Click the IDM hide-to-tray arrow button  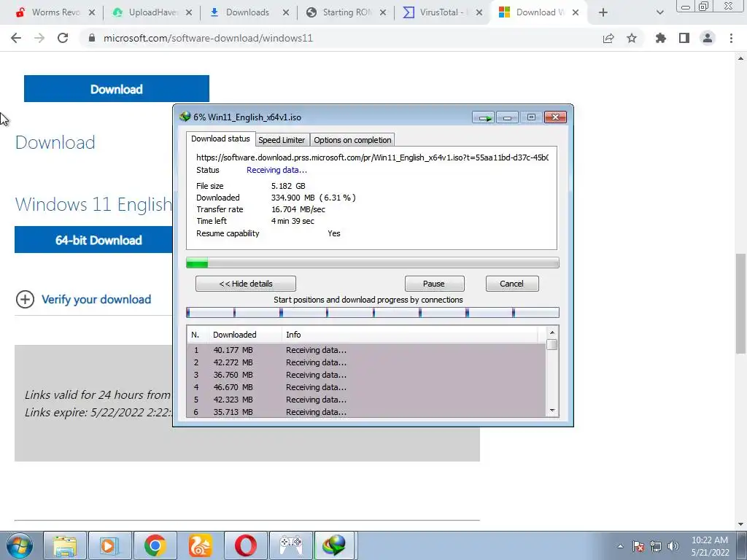pyautogui.click(x=484, y=117)
